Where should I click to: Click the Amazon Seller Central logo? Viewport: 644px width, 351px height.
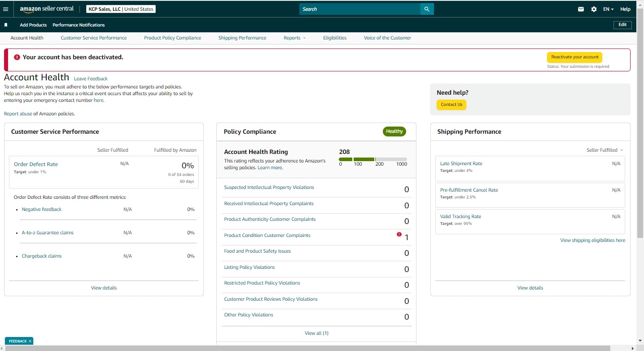click(x=47, y=9)
